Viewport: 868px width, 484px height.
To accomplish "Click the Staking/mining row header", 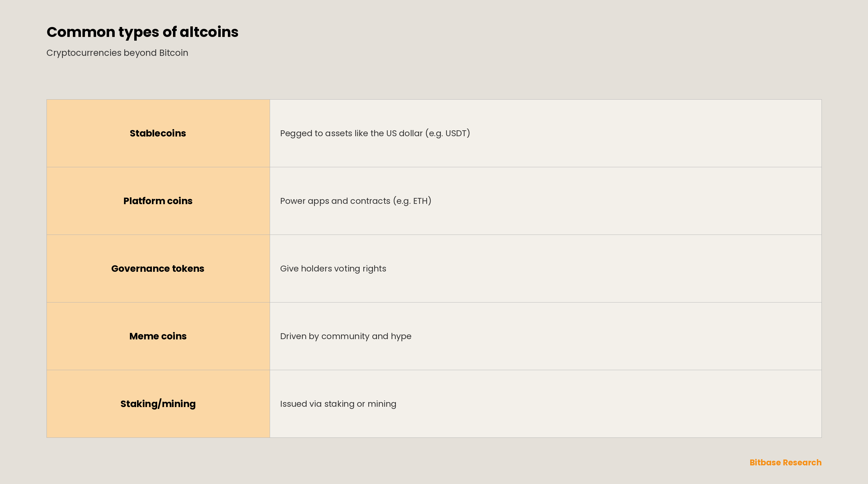I will (158, 404).
